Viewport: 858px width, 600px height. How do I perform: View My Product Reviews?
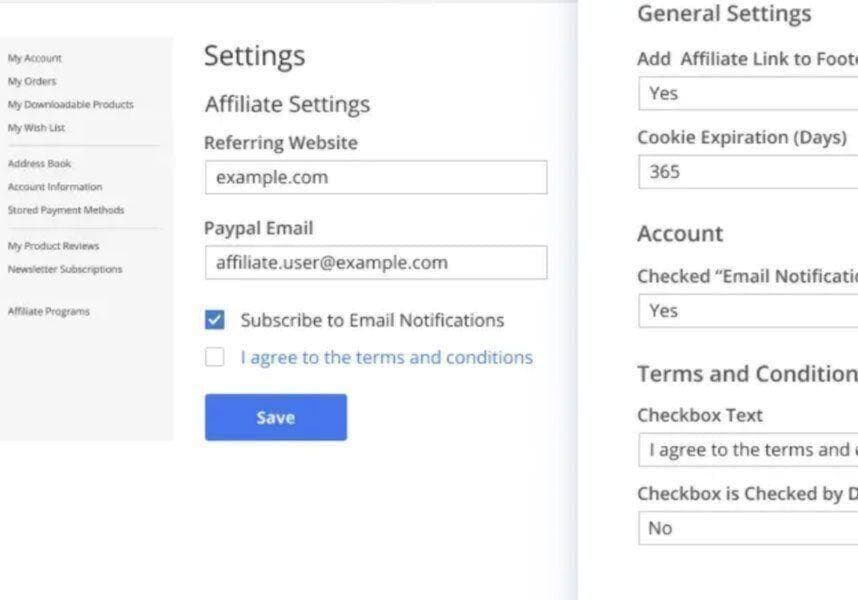[x=54, y=245]
